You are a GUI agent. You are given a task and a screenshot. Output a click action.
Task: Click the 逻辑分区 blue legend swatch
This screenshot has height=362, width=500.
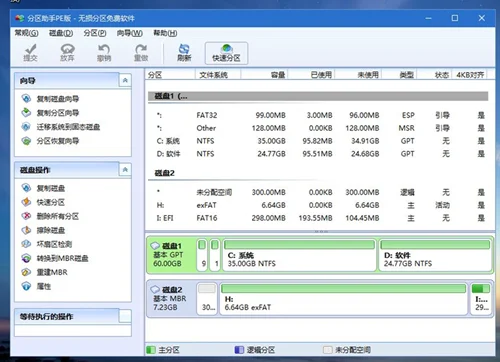239,350
